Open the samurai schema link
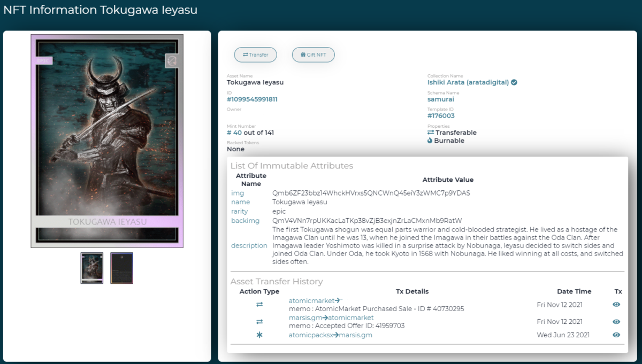The image size is (642, 364). click(x=441, y=99)
